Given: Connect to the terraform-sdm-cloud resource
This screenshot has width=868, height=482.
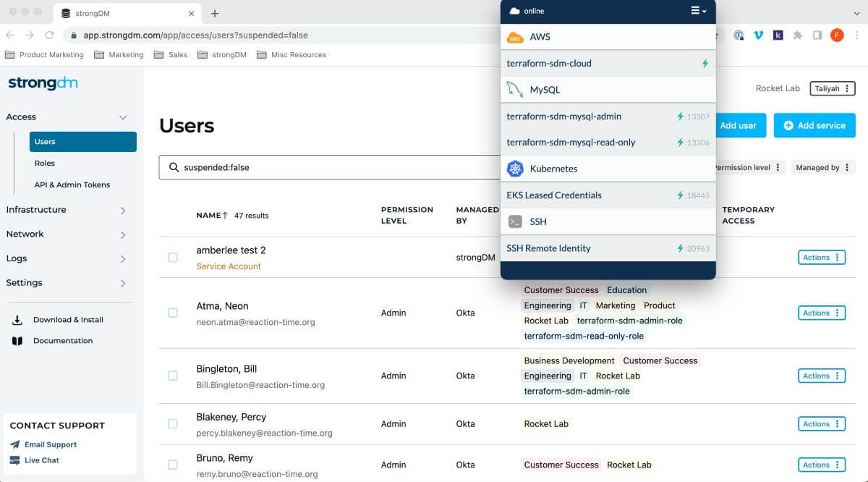Looking at the screenshot, I should tap(608, 64).
